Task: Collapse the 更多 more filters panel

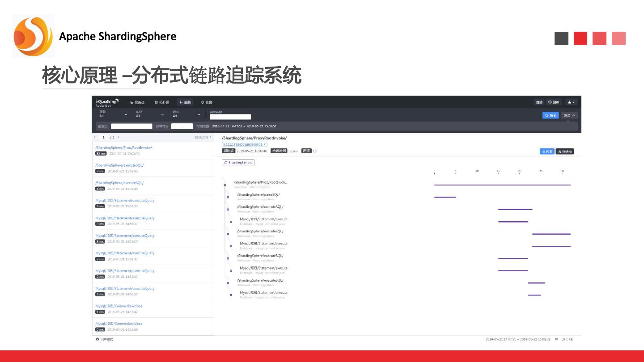Action: point(569,115)
